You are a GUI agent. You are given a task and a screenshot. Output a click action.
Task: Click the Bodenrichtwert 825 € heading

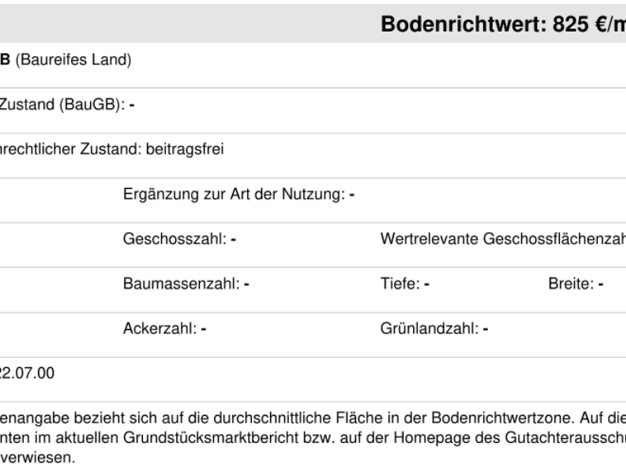(503, 24)
